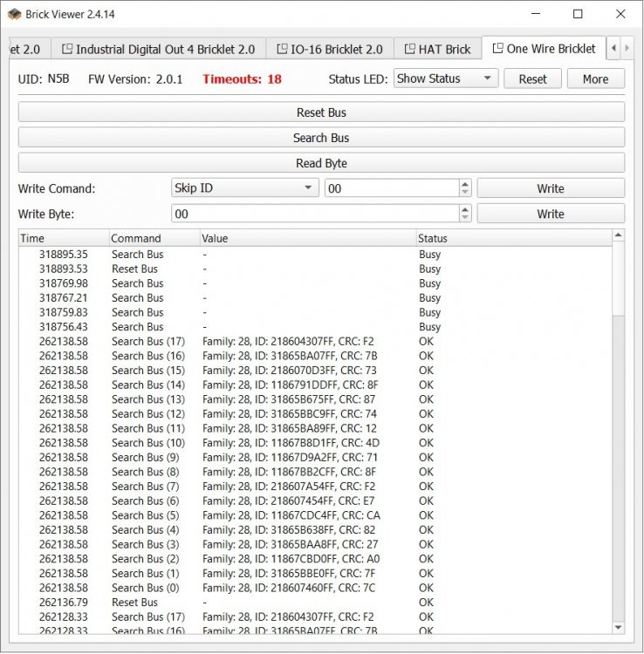Increment the Write Comand value spinner
This screenshot has width=644, height=654.
coord(465,184)
